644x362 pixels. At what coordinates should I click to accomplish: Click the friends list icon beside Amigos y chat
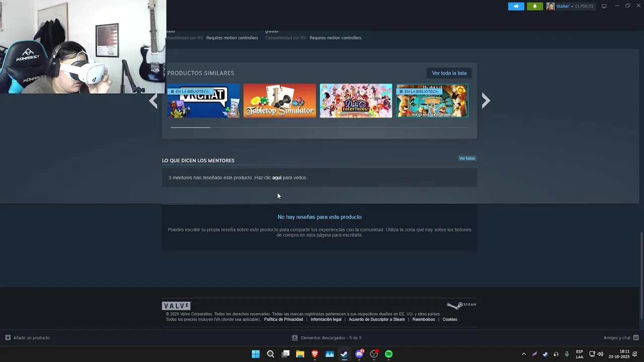pos(636,338)
